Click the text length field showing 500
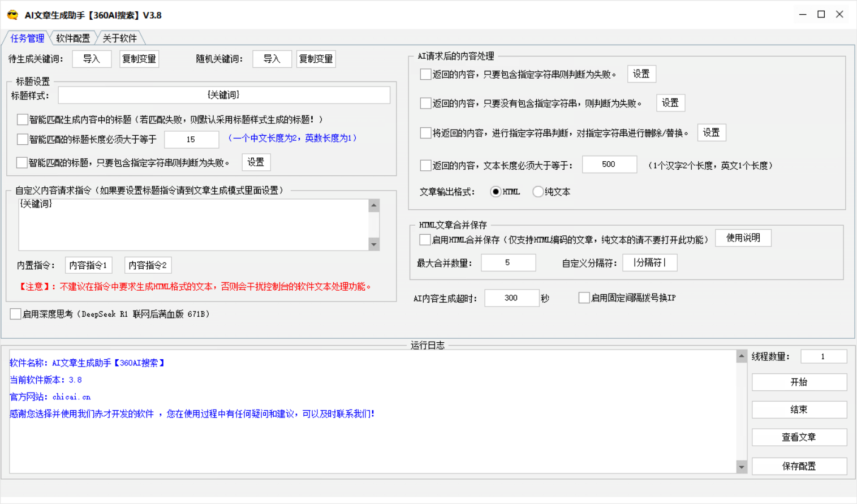 tap(609, 165)
